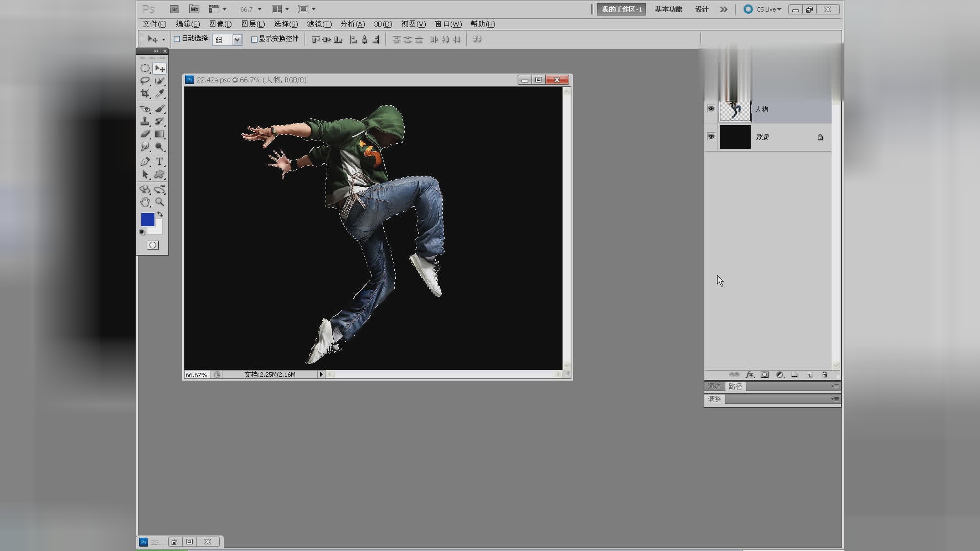The width and height of the screenshot is (980, 551).
Task: Enable 自动选择 checkbox
Action: pyautogui.click(x=177, y=39)
